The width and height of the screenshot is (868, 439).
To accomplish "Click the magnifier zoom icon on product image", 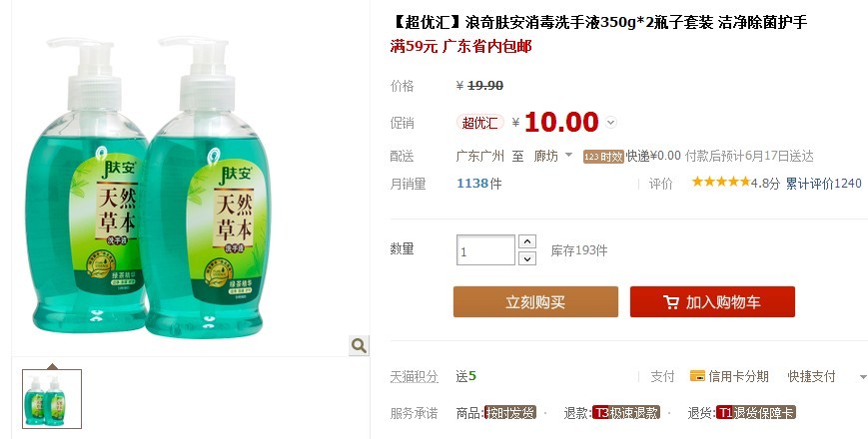I will 360,346.
